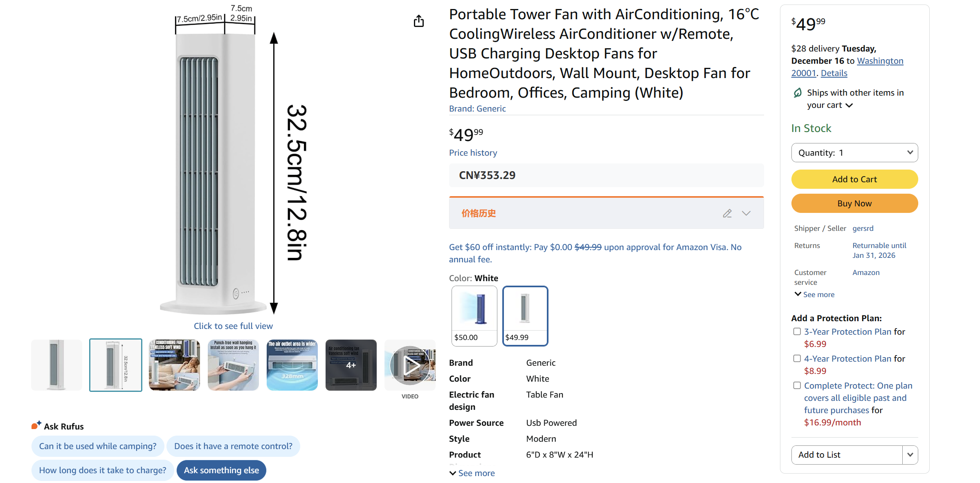
Task: Select the White $49.99 color swatch
Action: (525, 316)
